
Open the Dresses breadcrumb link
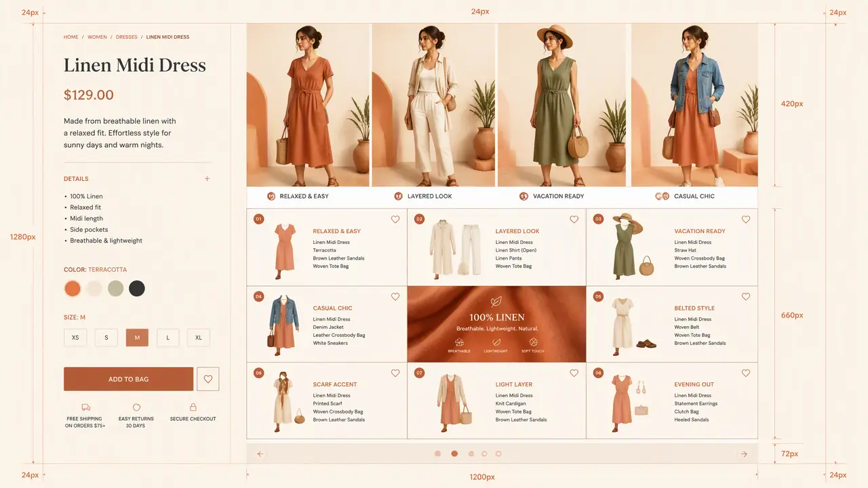pos(127,37)
